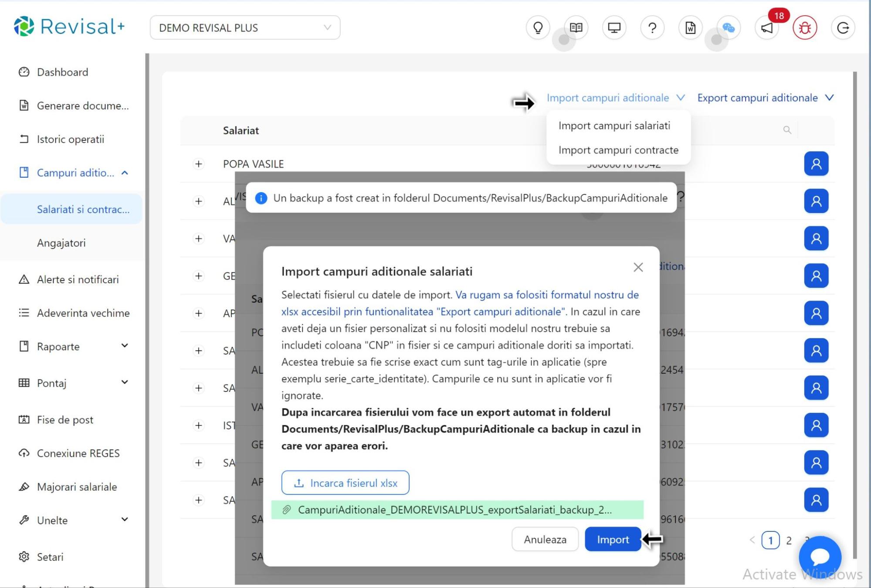Open the megaphone notifications icon
Screen dimensions: 871x588
(x=767, y=28)
